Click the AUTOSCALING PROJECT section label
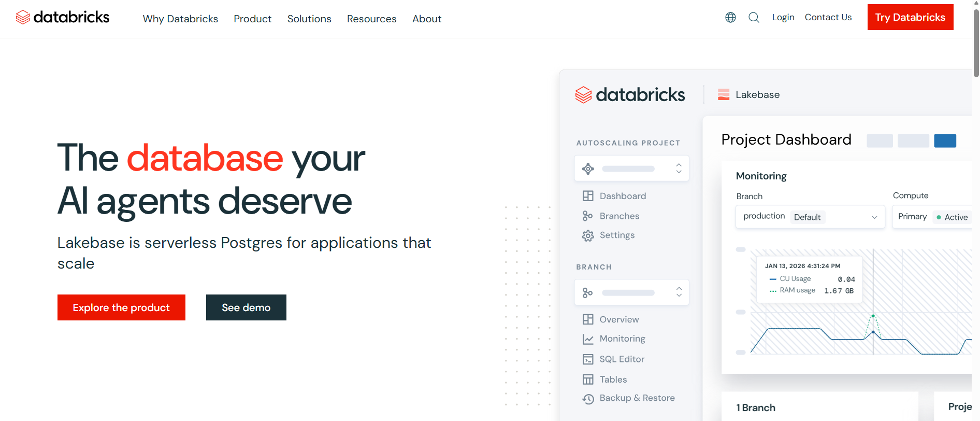Viewport: 980px width, 421px height. tap(628, 143)
